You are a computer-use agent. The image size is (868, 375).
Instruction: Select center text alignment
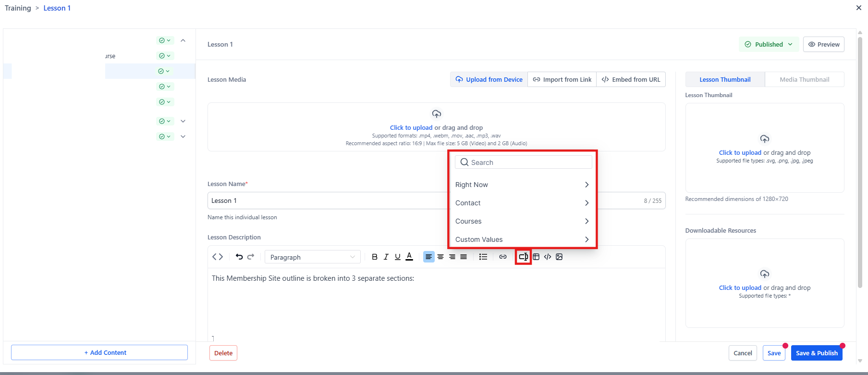click(x=440, y=257)
